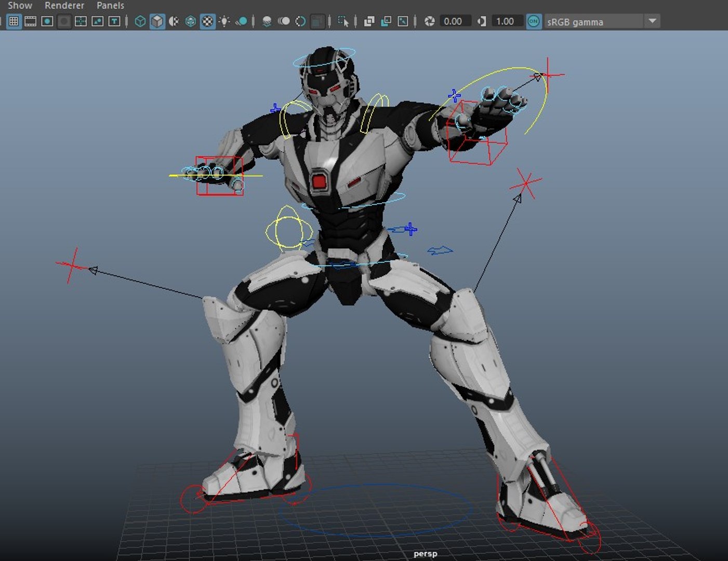Select the red cross locator far left of the robot

coord(73,266)
